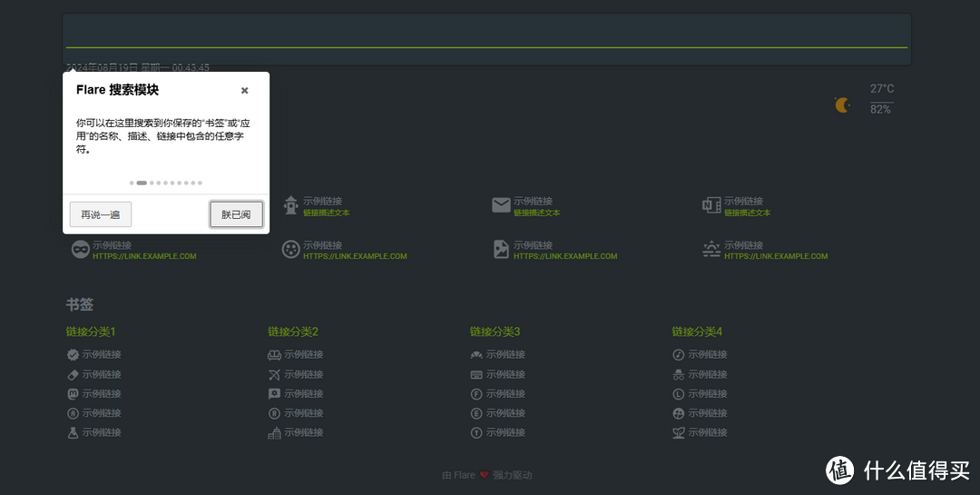Click the masked face app icon
Viewport: 980px width, 495px height.
(x=80, y=249)
